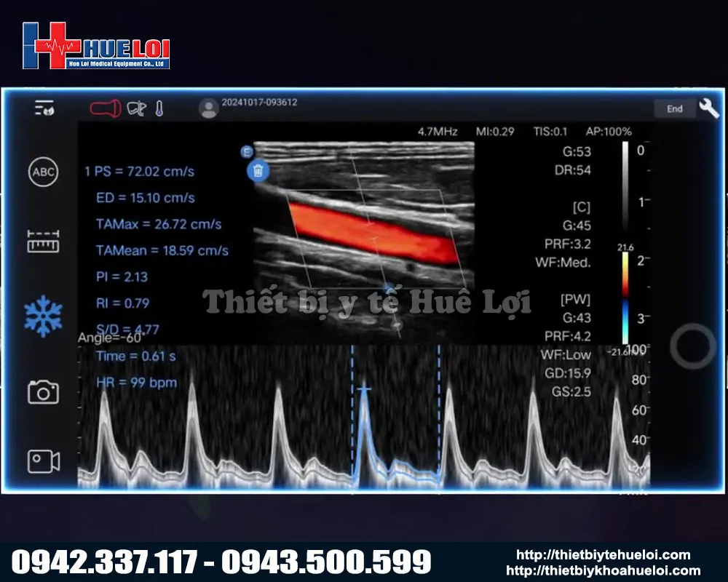Open the preset list menu icon
The width and height of the screenshot is (728, 582).
coord(44,108)
